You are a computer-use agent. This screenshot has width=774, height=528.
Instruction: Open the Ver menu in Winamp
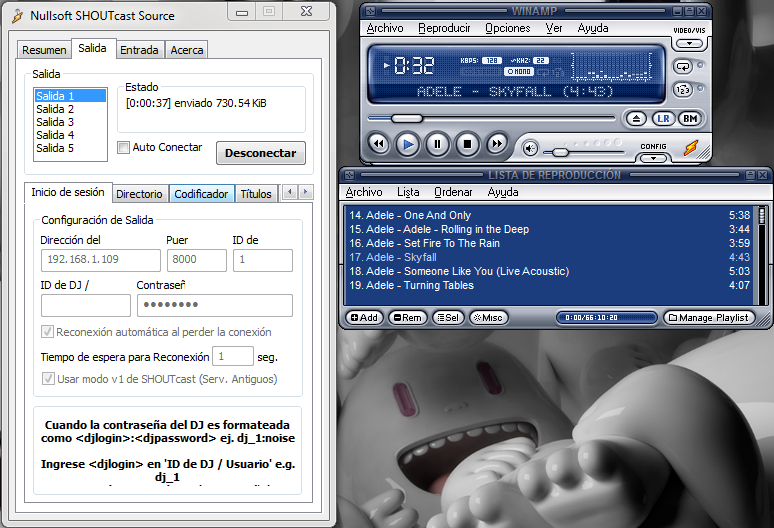[554, 29]
